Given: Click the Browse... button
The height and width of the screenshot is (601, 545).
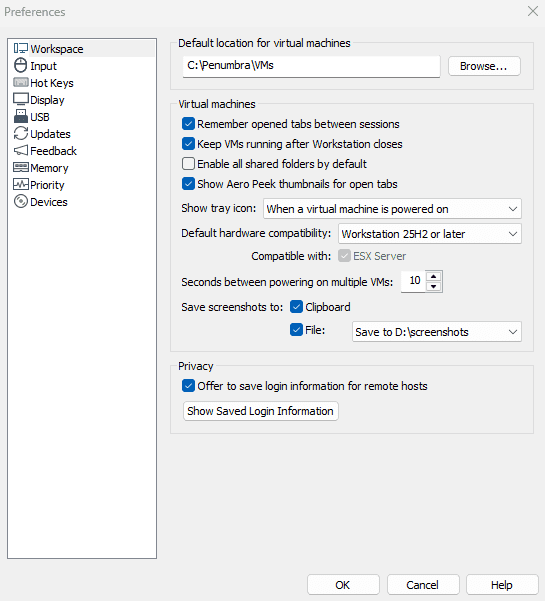Looking at the screenshot, I should point(484,66).
